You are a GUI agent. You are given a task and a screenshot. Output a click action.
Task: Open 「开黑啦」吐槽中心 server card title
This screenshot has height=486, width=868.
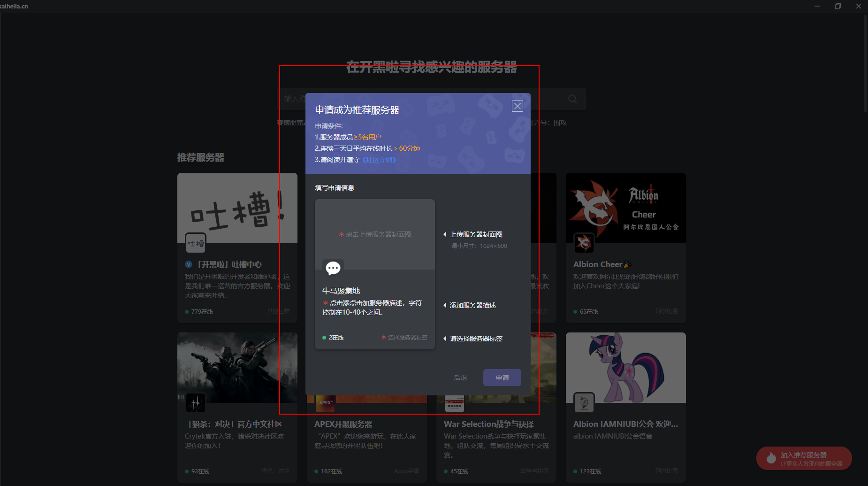pyautogui.click(x=228, y=264)
